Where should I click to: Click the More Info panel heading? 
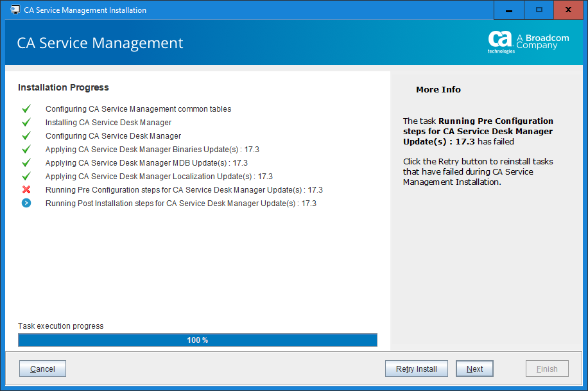tap(438, 89)
